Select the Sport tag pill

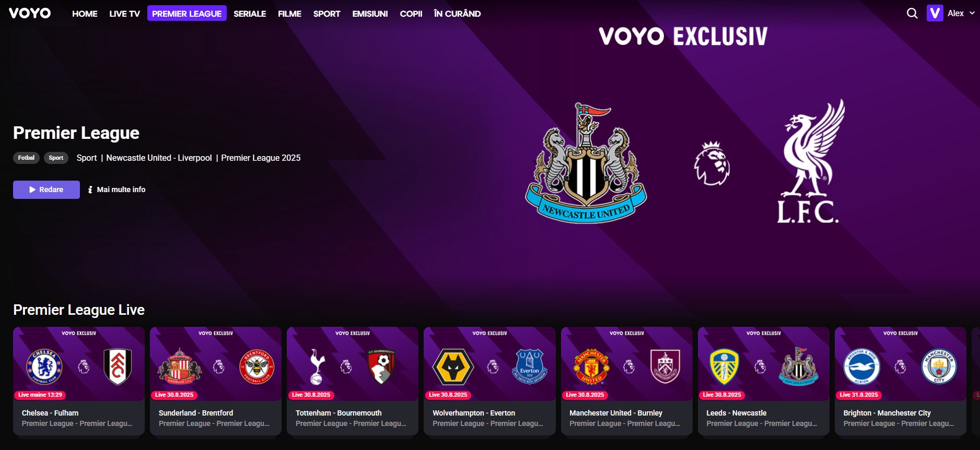pos(56,158)
